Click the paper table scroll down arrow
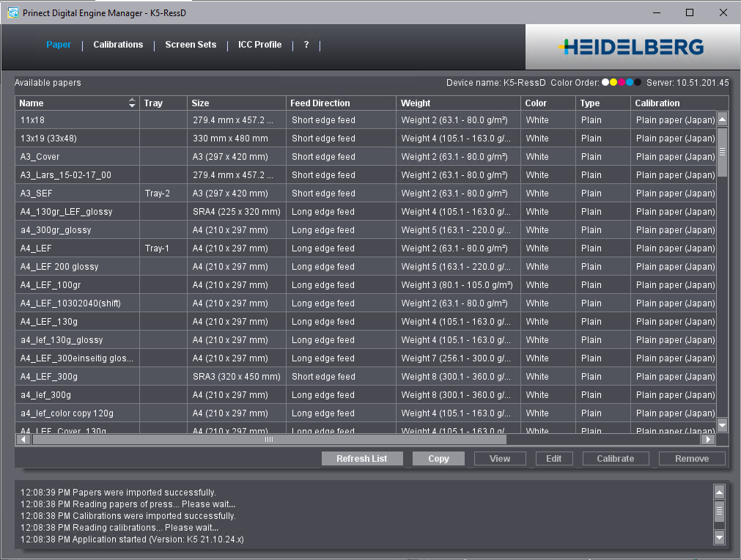The image size is (741, 560). click(722, 425)
